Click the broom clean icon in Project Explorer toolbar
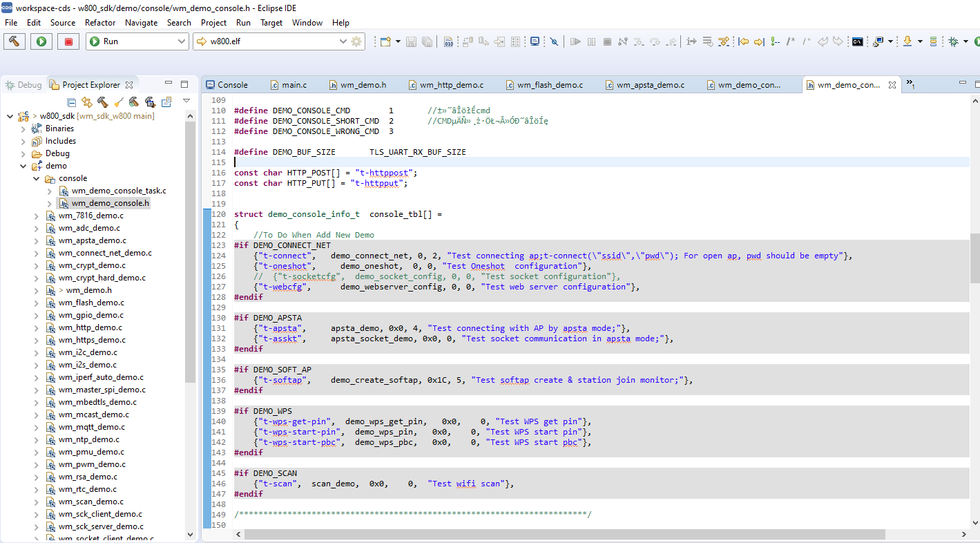The height and width of the screenshot is (543, 980). [x=118, y=102]
